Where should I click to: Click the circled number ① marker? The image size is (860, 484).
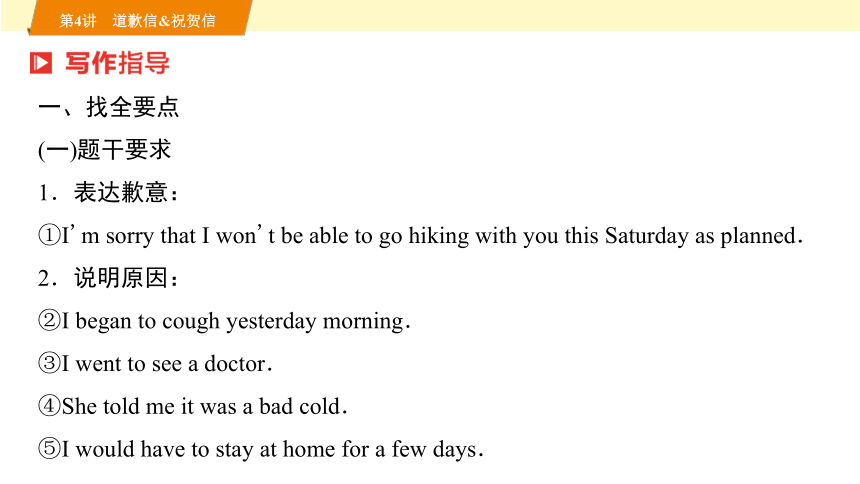pos(49,235)
